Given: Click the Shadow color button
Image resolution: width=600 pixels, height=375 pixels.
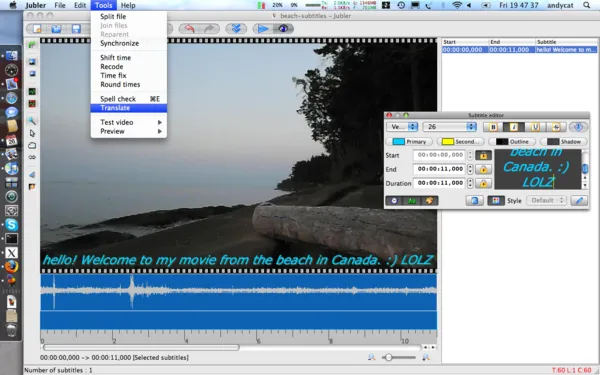Looking at the screenshot, I should pyautogui.click(x=564, y=142).
